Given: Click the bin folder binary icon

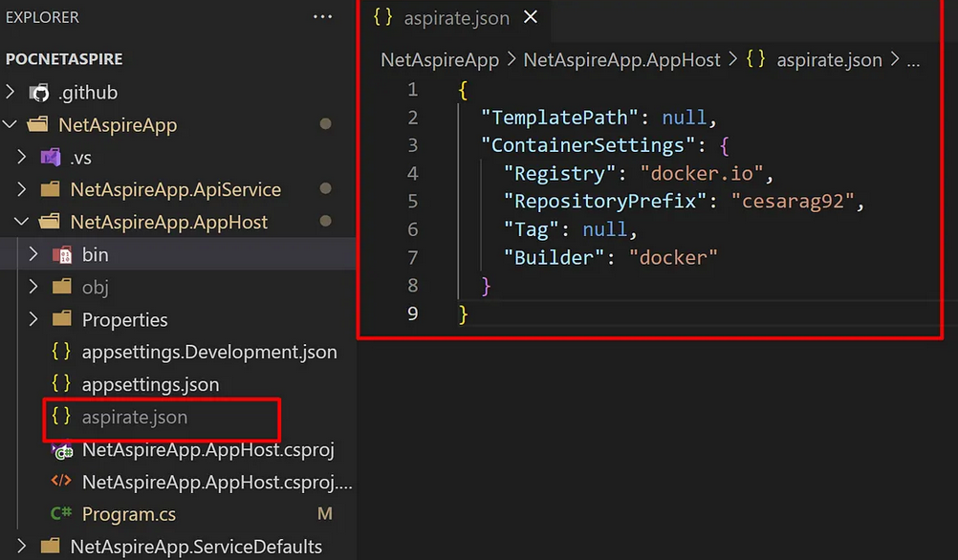Looking at the screenshot, I should tap(62, 254).
